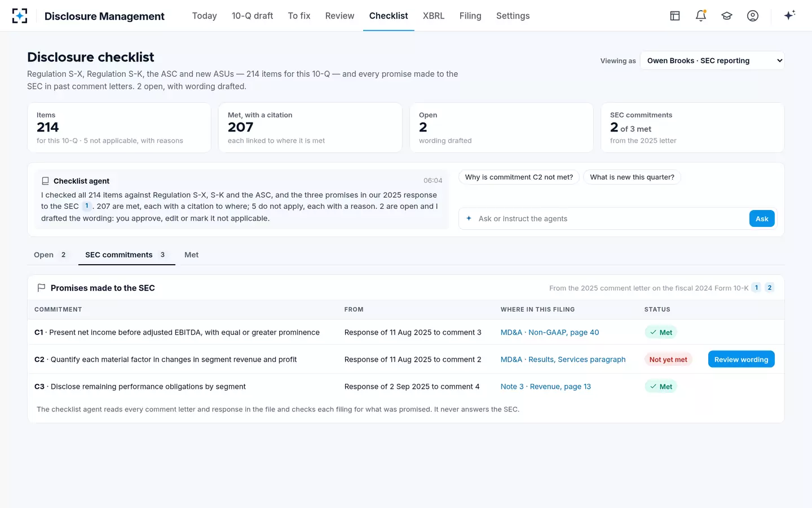Open the MD&A Non-GAAP, page 40 link

(x=550, y=332)
